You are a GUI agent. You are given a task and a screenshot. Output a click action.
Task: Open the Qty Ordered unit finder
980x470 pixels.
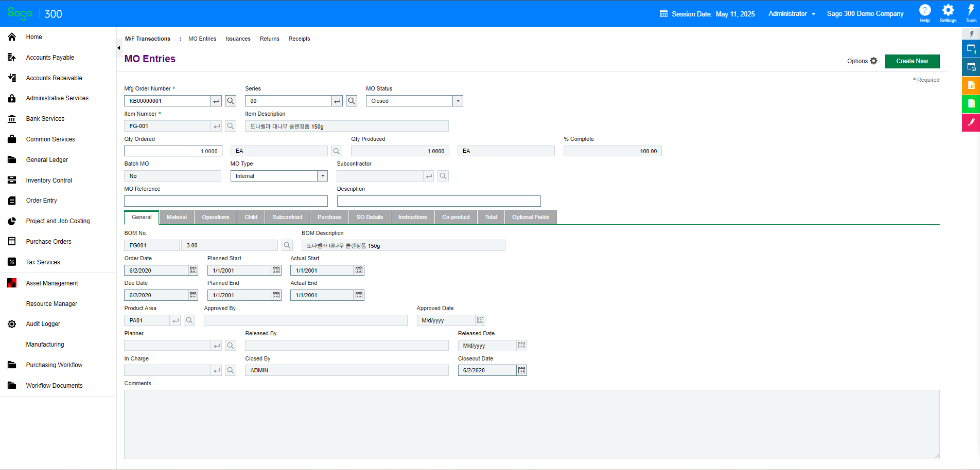click(337, 151)
